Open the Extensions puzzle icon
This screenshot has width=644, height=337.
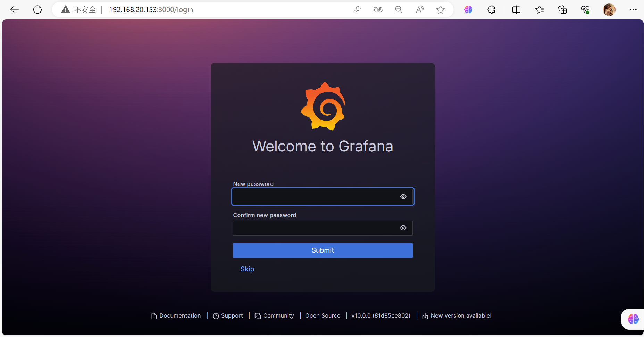coord(491,10)
